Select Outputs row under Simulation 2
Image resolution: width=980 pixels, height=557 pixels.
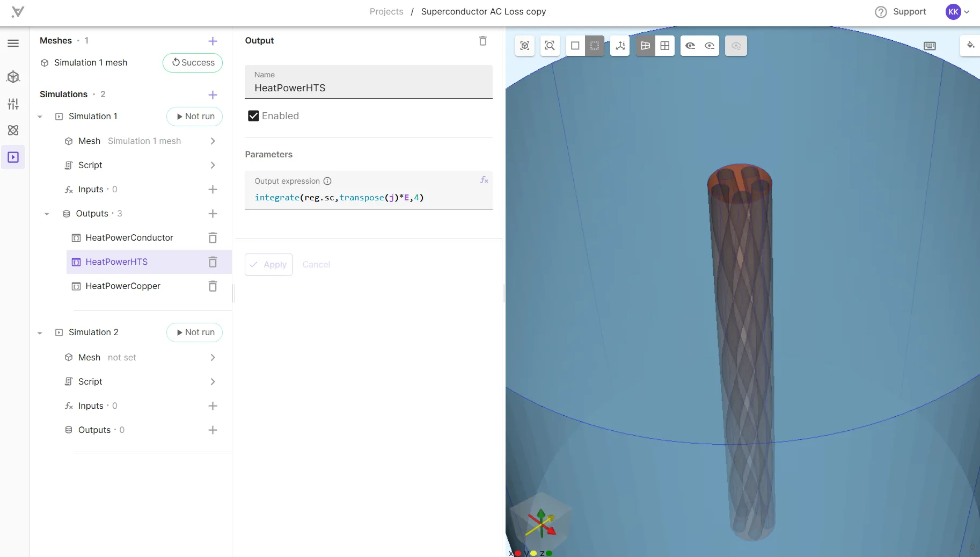coord(94,430)
